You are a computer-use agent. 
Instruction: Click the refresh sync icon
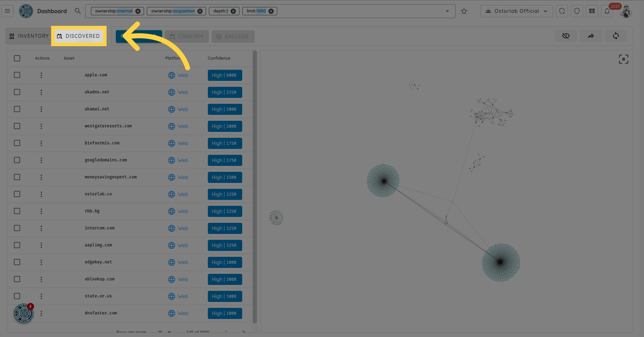(616, 36)
